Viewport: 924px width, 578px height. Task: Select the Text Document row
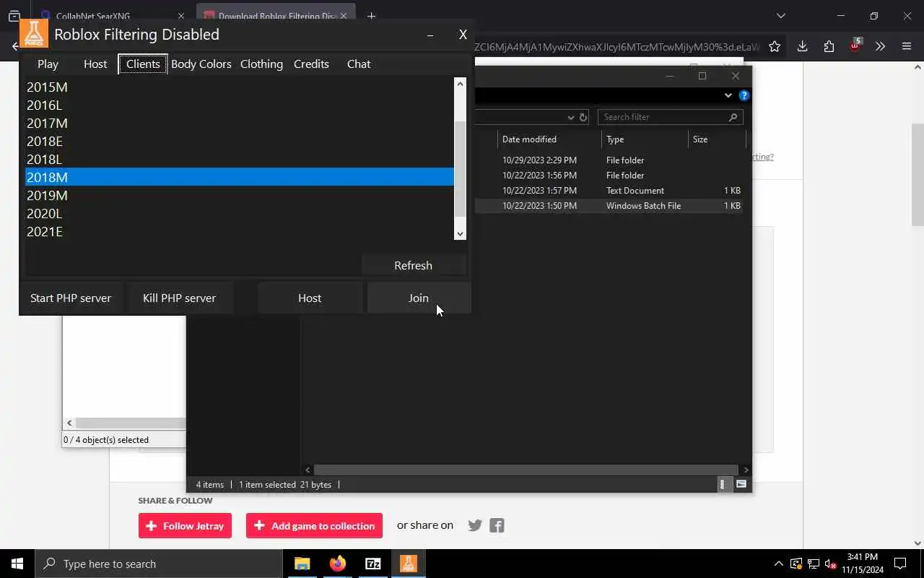(609, 191)
